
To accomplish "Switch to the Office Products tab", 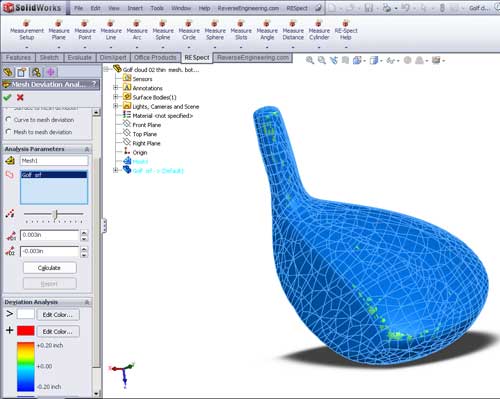I will pos(155,57).
